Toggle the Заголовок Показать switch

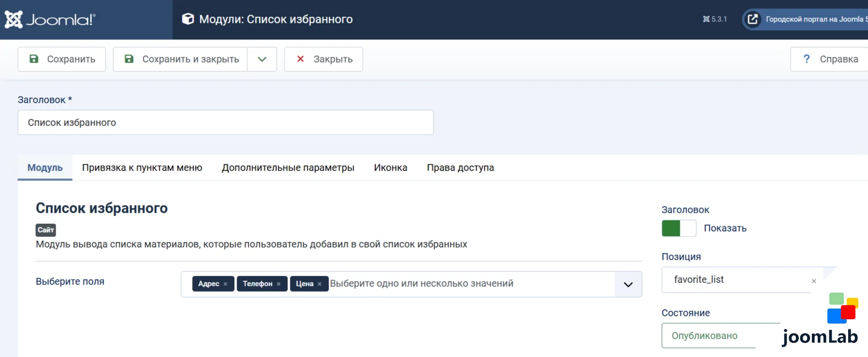click(x=679, y=228)
